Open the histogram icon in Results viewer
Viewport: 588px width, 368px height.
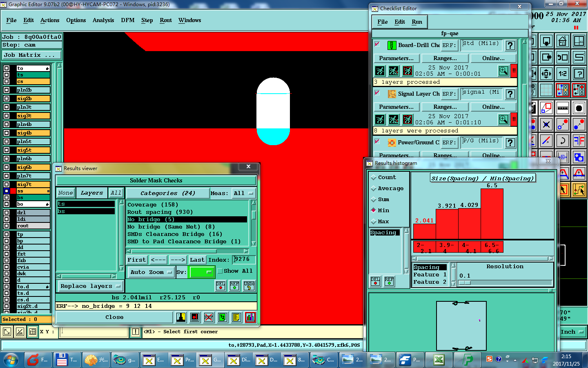pos(250,317)
